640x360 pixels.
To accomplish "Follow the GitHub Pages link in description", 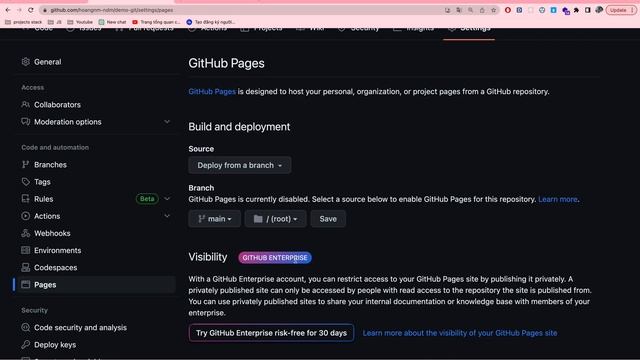I will click(x=212, y=91).
